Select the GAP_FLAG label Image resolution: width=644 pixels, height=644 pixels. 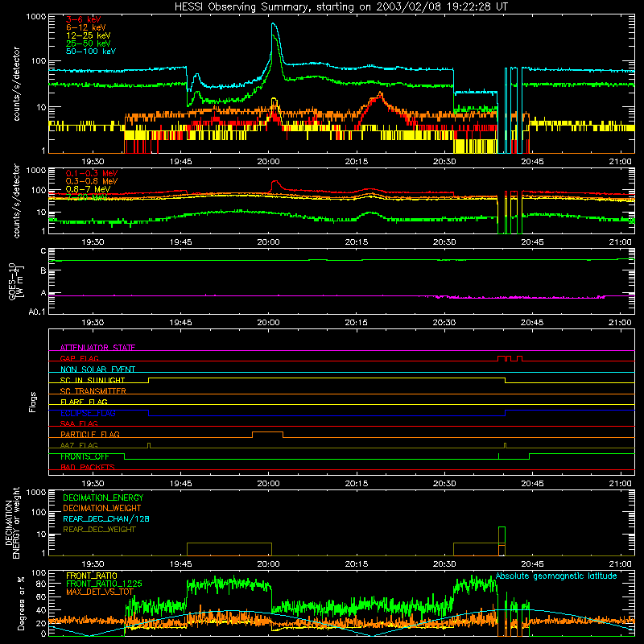click(x=79, y=358)
